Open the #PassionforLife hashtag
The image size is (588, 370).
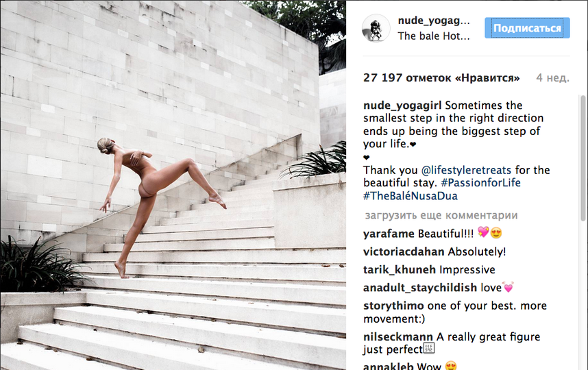(481, 183)
